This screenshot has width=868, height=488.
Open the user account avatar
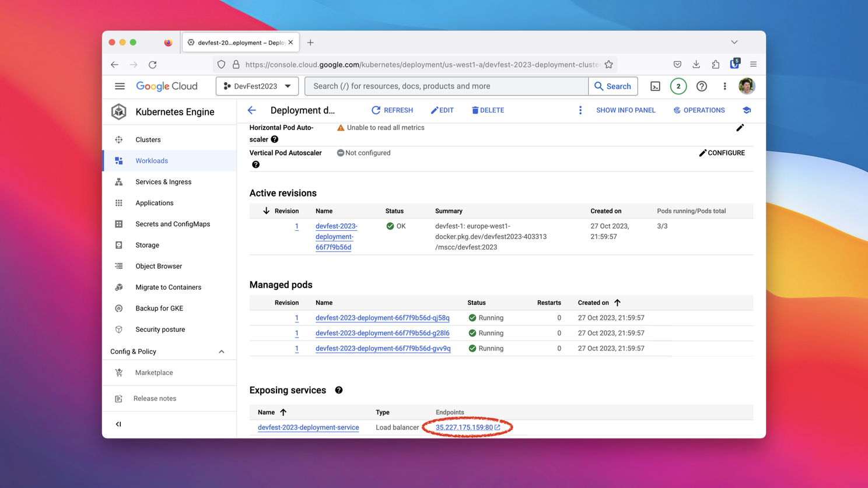click(747, 86)
